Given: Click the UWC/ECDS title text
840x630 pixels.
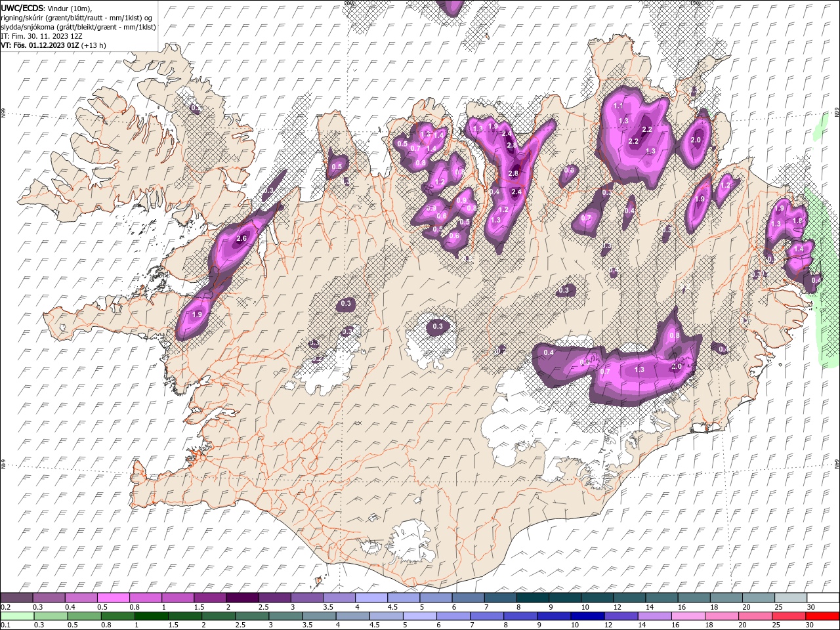Looking at the screenshot, I should (x=22, y=8).
